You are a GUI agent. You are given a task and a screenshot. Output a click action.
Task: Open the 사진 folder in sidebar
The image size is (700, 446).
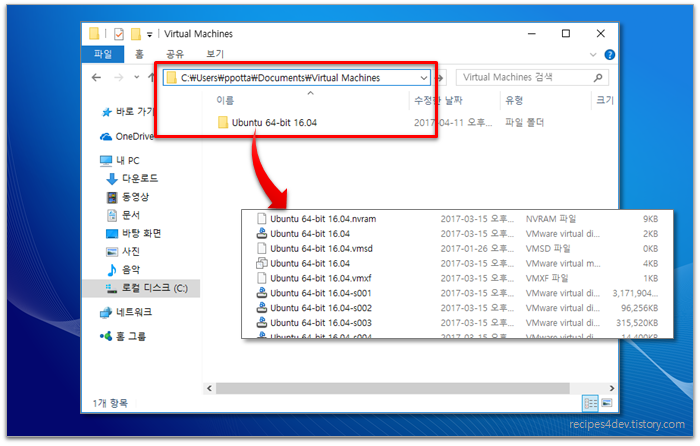pos(123,252)
